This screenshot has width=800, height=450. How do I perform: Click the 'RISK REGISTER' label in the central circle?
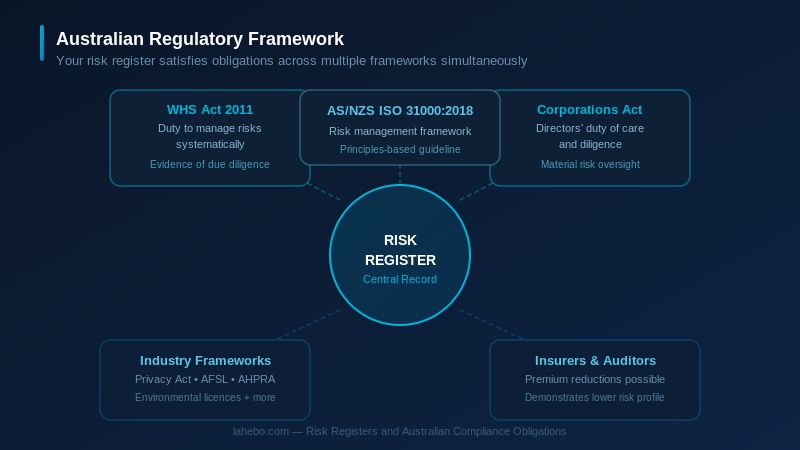coord(401,250)
